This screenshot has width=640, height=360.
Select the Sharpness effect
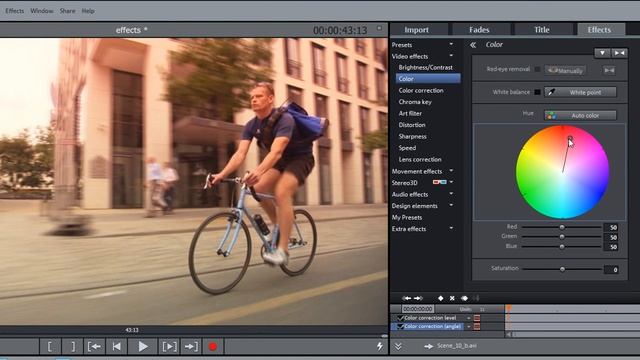413,136
